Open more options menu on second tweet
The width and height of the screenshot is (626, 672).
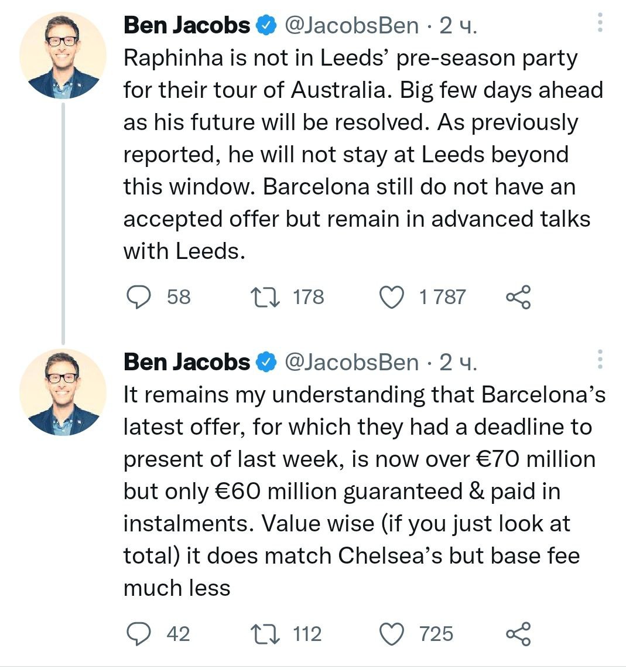pos(600,360)
